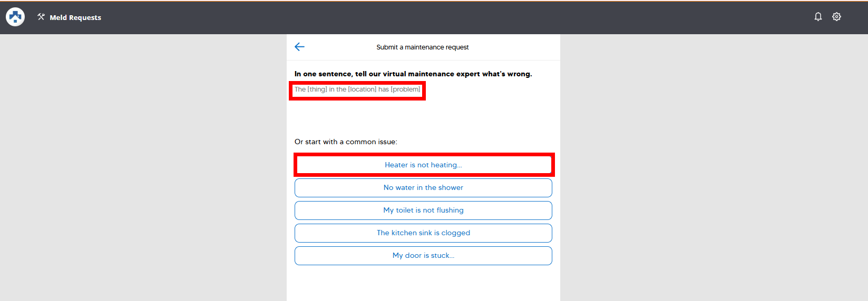
Task: Open the notifications bell
Action: [x=818, y=17]
